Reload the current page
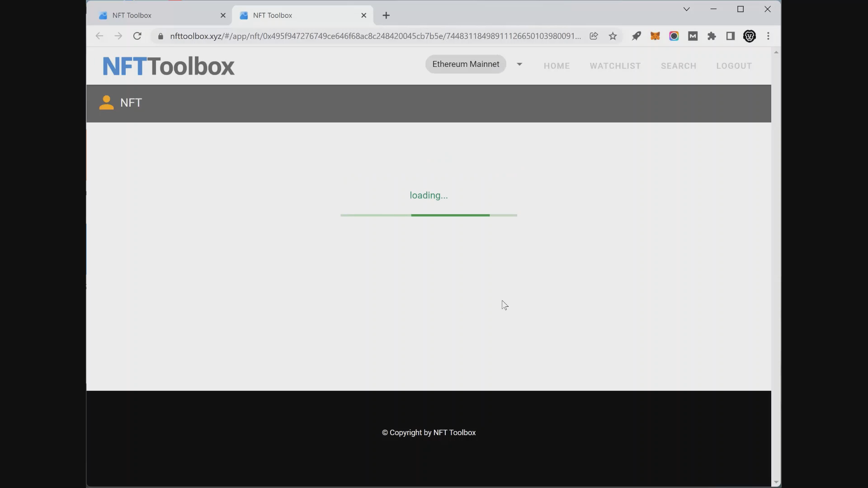 coord(137,36)
